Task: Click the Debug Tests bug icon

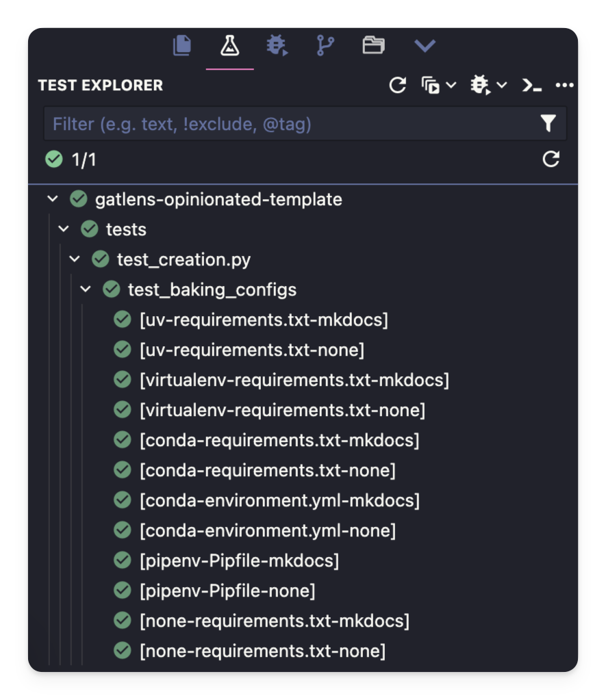Action: [x=481, y=85]
